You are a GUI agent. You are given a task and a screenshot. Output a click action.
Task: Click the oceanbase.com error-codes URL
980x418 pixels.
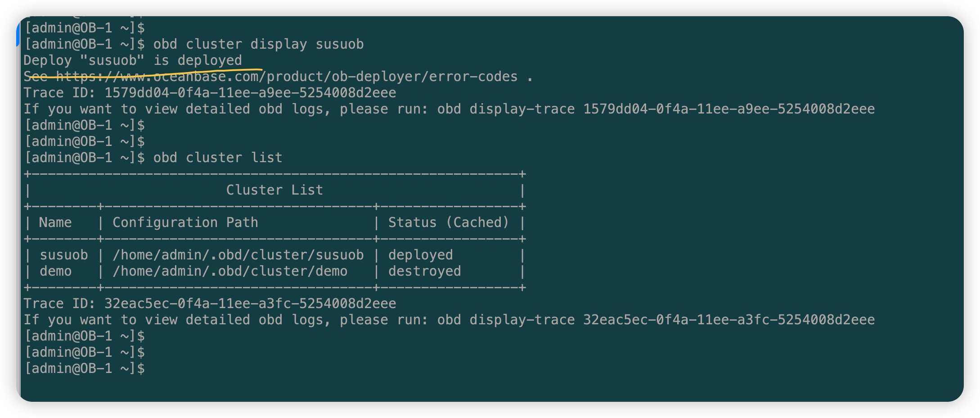point(287,77)
